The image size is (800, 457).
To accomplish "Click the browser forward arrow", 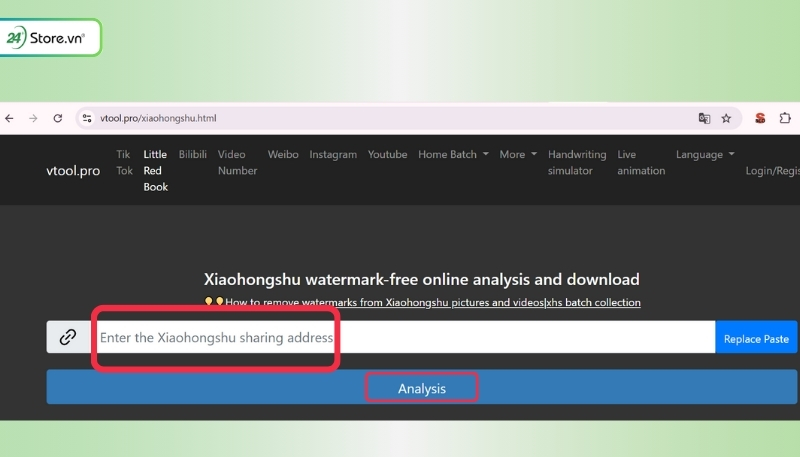I will click(x=33, y=118).
